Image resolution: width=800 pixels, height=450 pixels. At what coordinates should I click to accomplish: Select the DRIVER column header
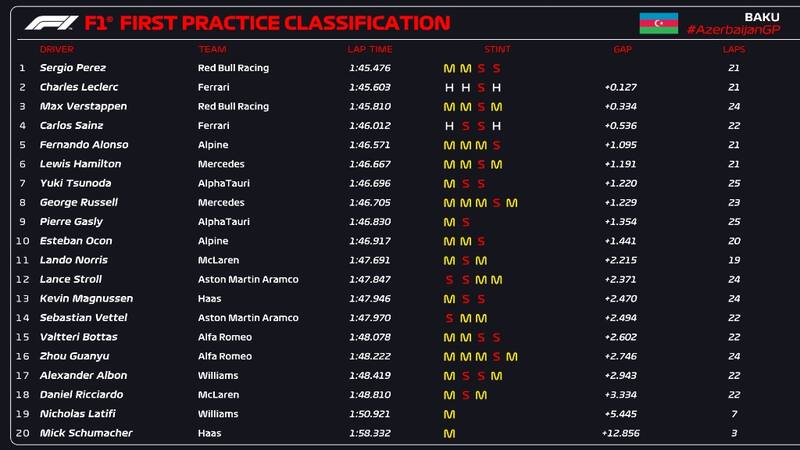56,49
